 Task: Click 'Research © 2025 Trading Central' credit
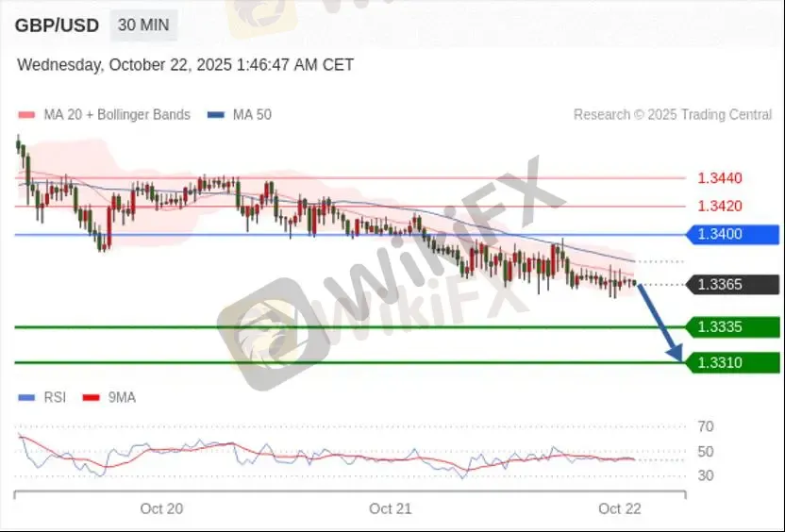click(673, 115)
